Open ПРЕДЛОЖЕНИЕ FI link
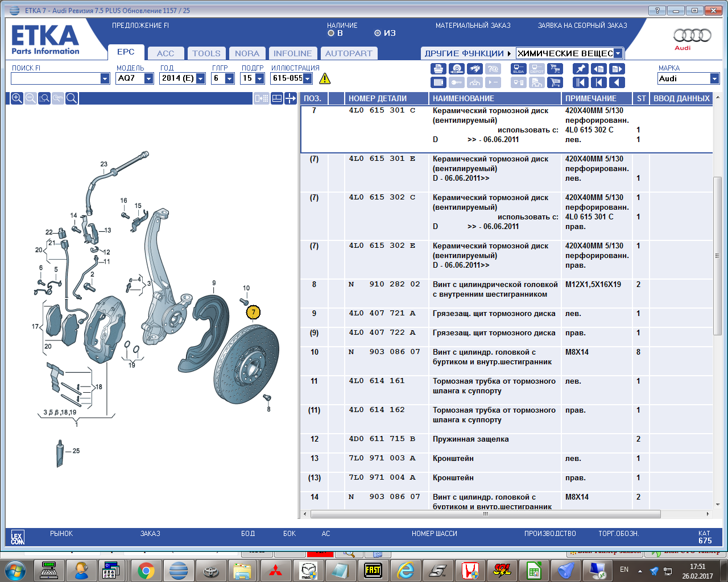 point(140,26)
